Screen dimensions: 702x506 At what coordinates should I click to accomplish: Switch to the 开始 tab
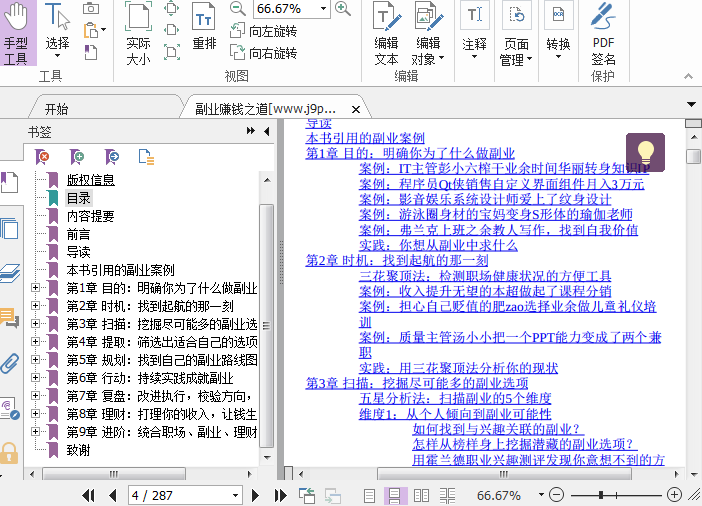point(56,109)
